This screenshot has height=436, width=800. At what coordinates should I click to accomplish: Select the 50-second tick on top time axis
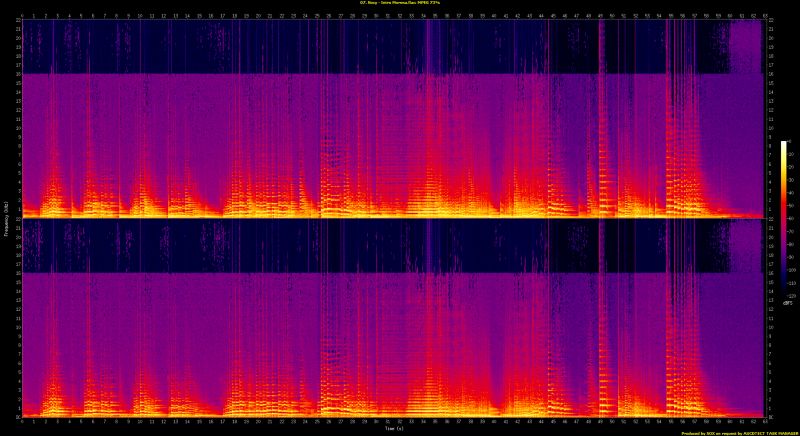pos(612,16)
